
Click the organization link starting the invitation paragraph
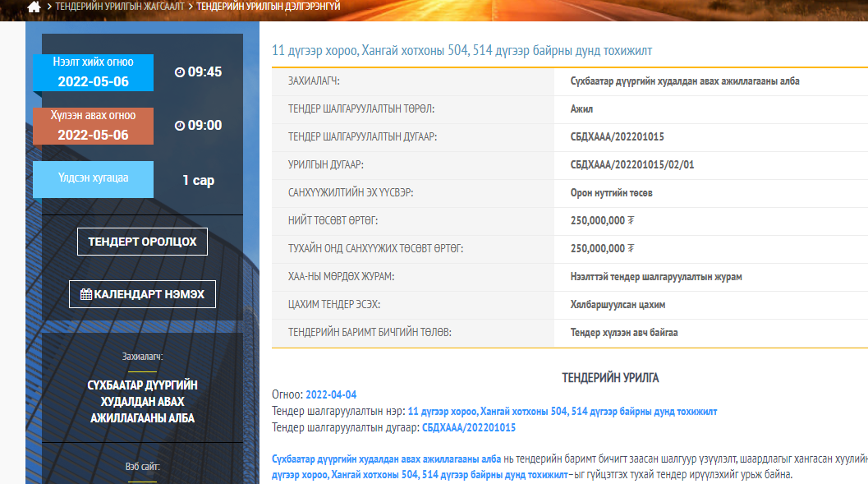point(386,459)
